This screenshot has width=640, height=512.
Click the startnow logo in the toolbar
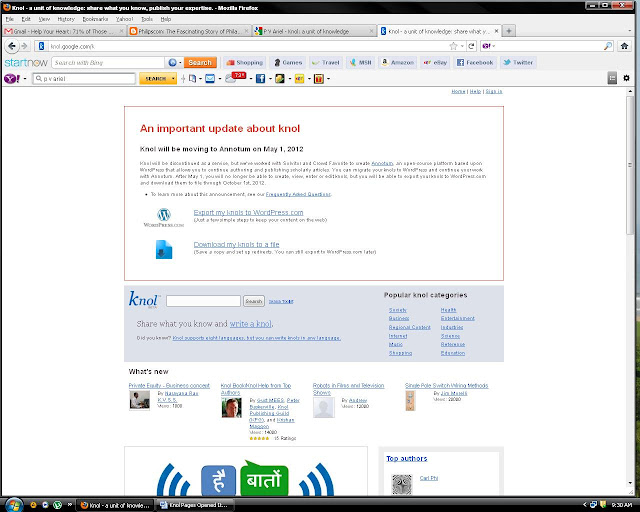coord(26,62)
